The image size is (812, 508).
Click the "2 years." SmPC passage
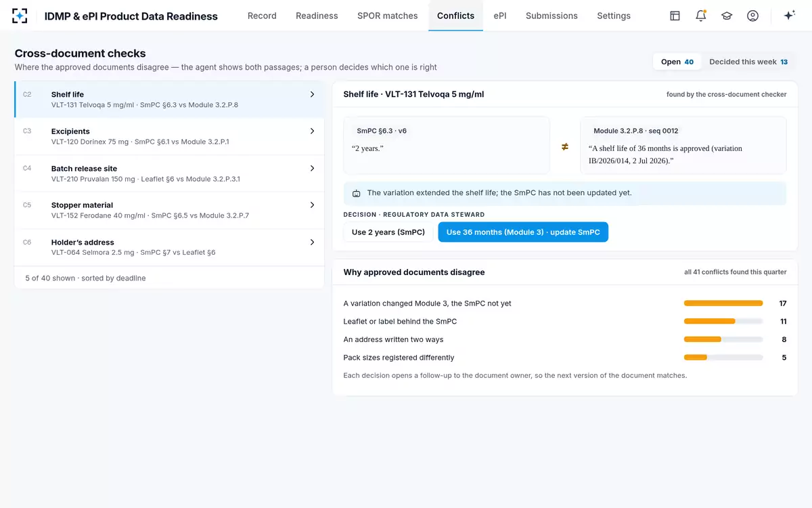pos(367,148)
